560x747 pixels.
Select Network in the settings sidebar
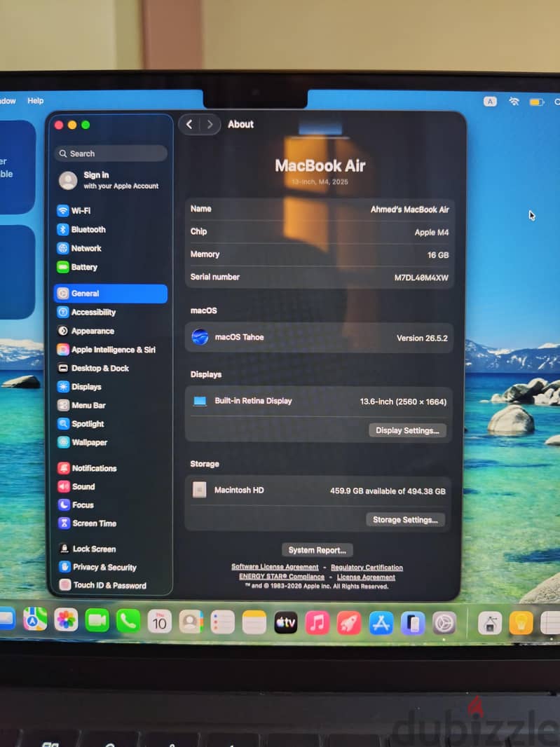point(111,248)
